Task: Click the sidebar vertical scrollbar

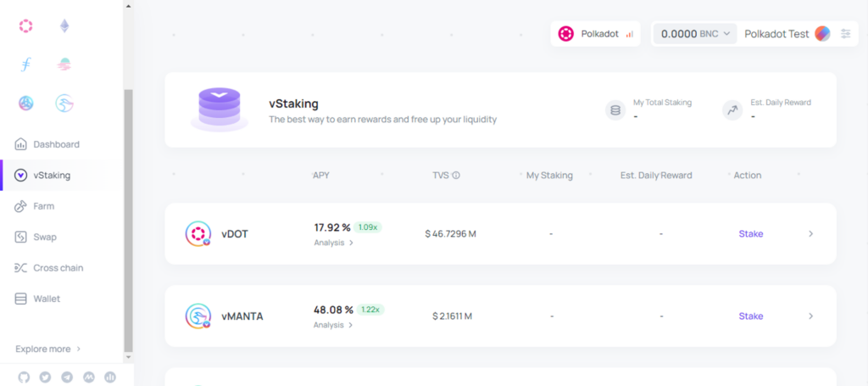Action: pyautogui.click(x=129, y=220)
